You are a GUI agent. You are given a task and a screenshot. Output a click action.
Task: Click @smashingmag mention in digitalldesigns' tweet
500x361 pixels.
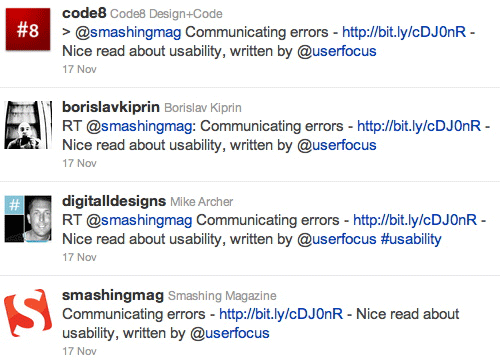click(x=139, y=220)
